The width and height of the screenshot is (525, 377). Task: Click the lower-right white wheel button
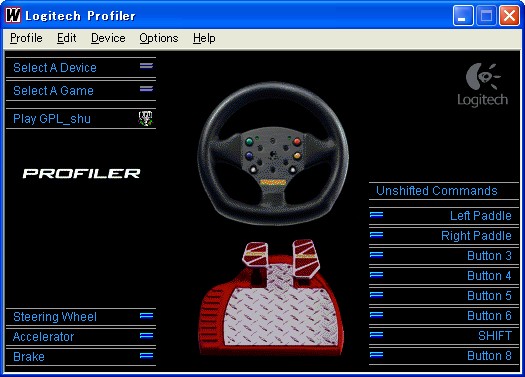(x=293, y=170)
